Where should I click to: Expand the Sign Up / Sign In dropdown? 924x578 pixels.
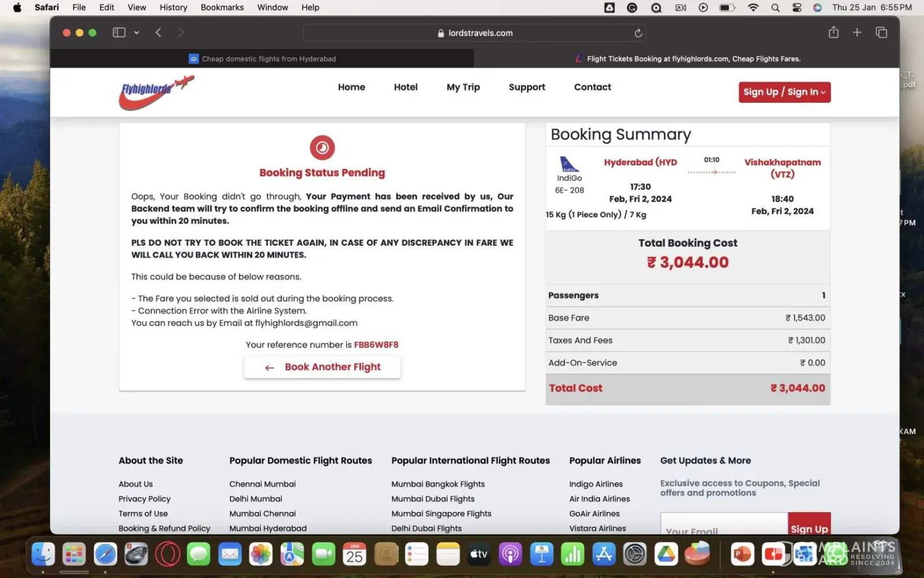click(x=784, y=92)
